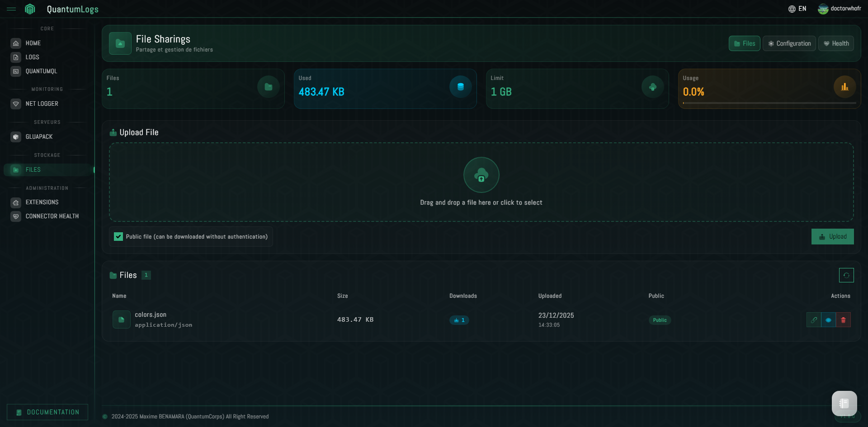Viewport: 868px width, 427px height.
Task: Switch to the Files tab
Action: point(744,43)
